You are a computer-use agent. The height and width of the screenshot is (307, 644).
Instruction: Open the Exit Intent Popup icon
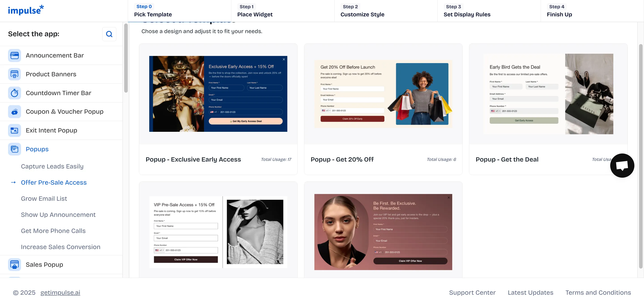point(15,130)
